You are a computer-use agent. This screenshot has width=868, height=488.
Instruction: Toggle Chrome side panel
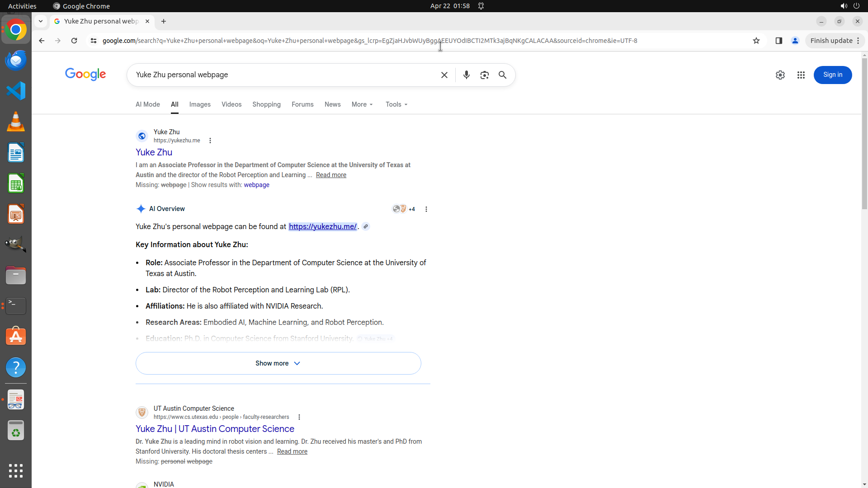point(778,41)
